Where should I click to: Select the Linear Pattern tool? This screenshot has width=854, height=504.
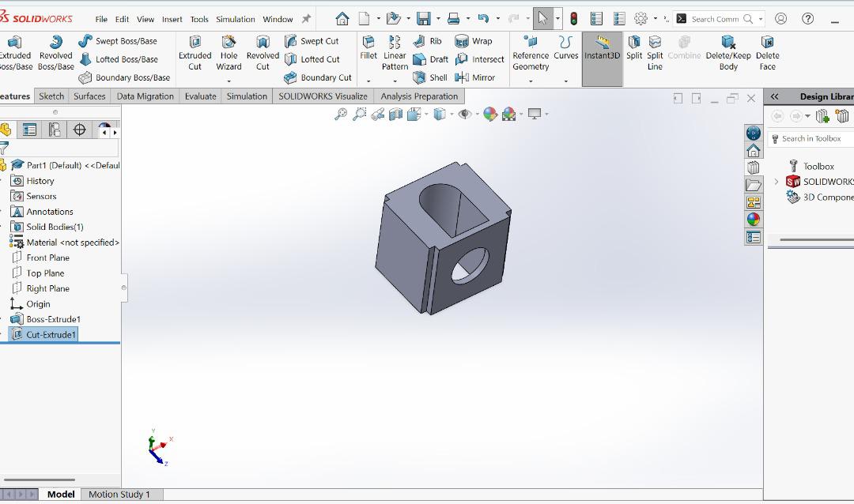[x=395, y=54]
